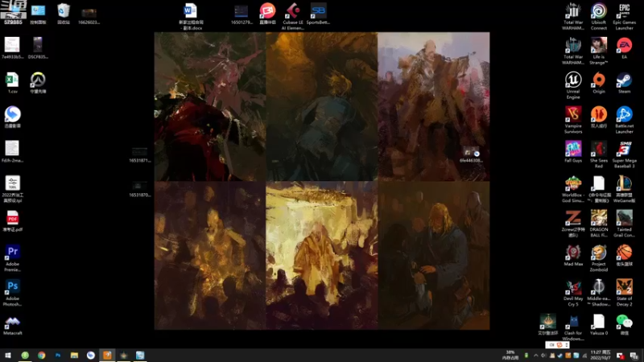Open the taskbar clock and calendar
Screen dimensions: 644x362
tap(600, 356)
